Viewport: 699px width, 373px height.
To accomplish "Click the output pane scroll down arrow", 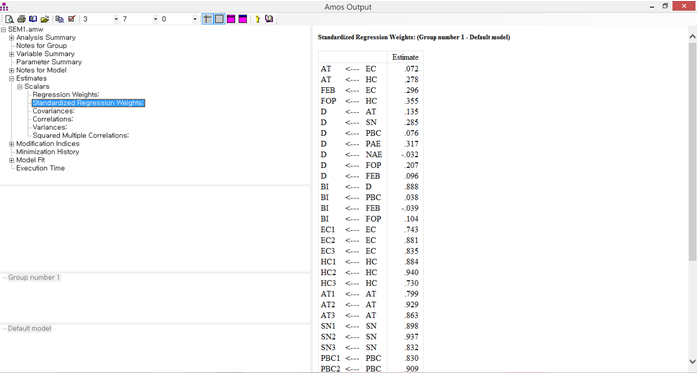I will [693, 361].
